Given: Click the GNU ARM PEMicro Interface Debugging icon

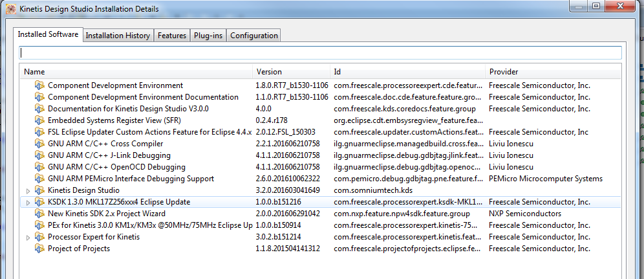Looking at the screenshot, I should [40, 179].
